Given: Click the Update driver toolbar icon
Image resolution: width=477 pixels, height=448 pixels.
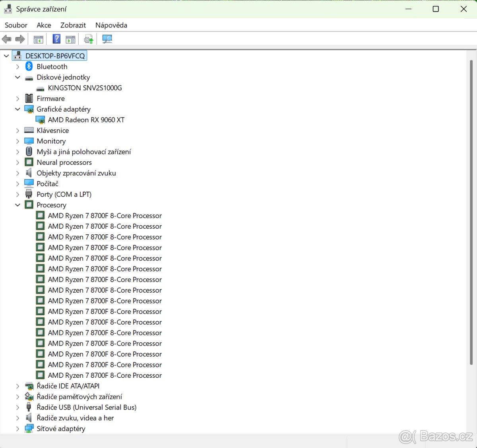Looking at the screenshot, I should [x=88, y=39].
